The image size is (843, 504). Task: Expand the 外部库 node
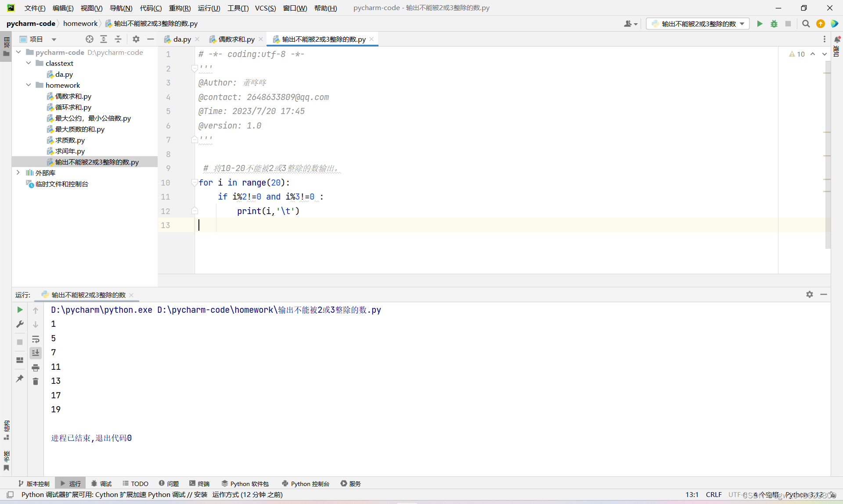pyautogui.click(x=18, y=173)
